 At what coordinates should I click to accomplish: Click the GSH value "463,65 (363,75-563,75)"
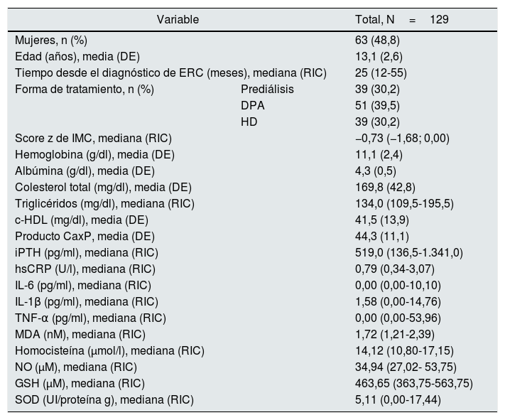point(413,384)
